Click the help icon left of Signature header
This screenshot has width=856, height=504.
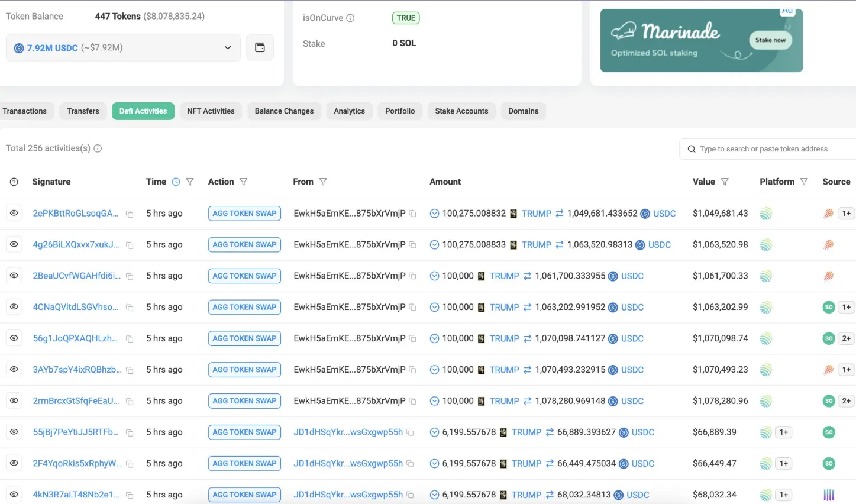click(x=14, y=182)
